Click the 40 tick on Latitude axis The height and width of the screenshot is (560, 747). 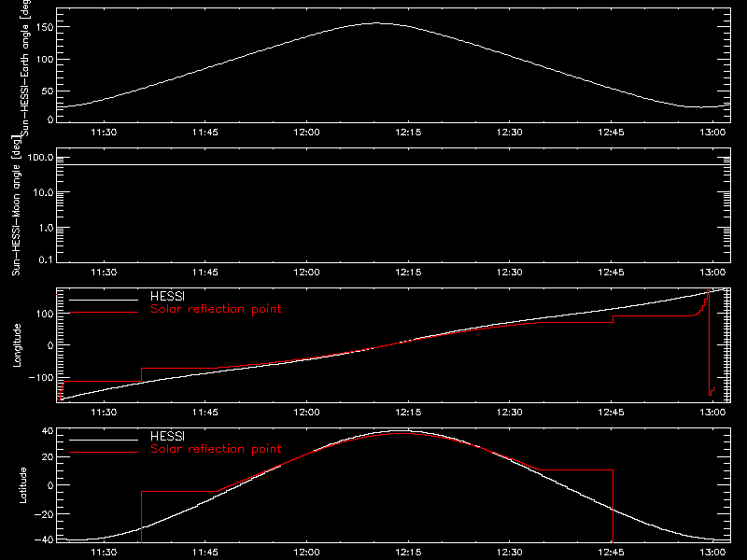click(48, 431)
